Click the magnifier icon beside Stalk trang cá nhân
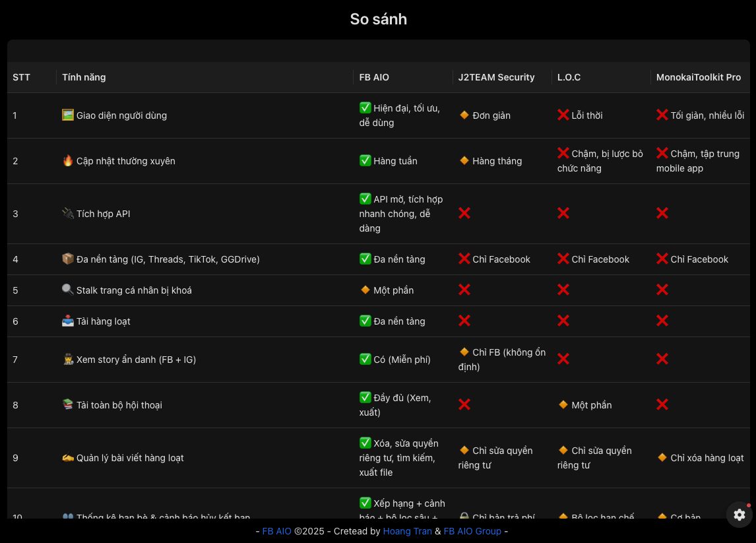 pyautogui.click(x=67, y=290)
